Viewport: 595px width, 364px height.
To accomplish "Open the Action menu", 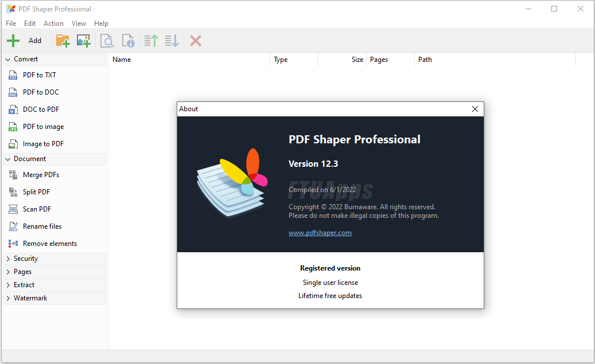I will pyautogui.click(x=53, y=24).
